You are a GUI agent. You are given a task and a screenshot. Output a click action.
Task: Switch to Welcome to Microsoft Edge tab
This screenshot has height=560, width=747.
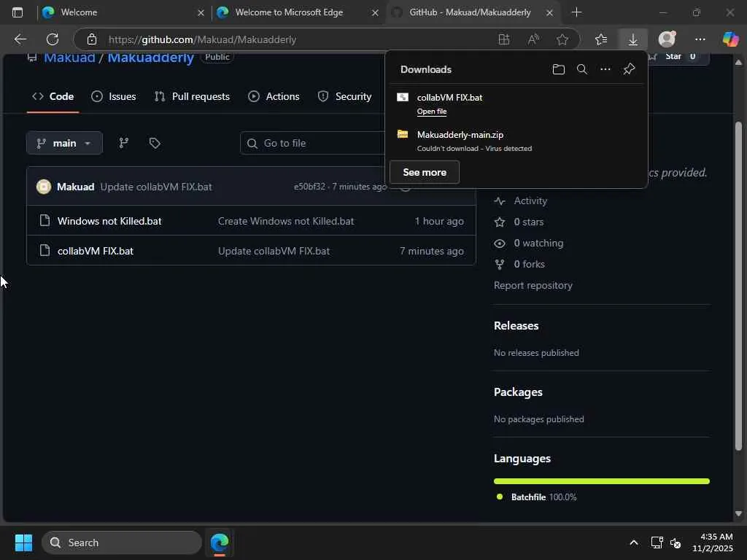pos(297,12)
